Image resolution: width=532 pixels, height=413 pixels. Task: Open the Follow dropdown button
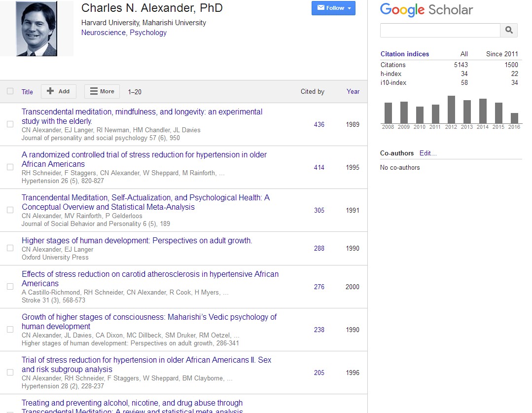coord(333,8)
